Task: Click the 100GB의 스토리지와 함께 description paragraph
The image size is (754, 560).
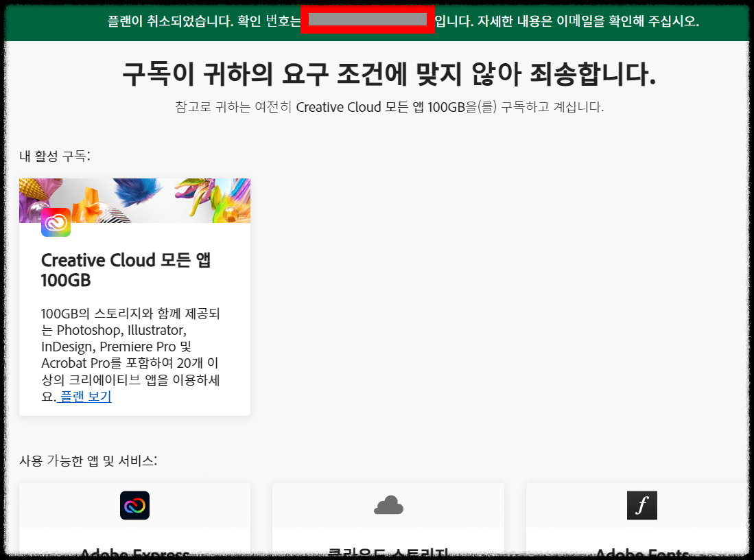Action: 130,355
